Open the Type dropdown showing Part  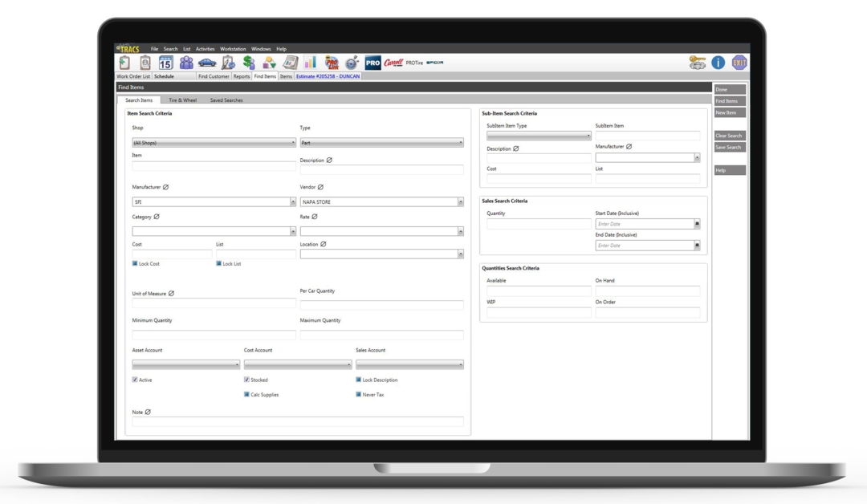(x=381, y=143)
